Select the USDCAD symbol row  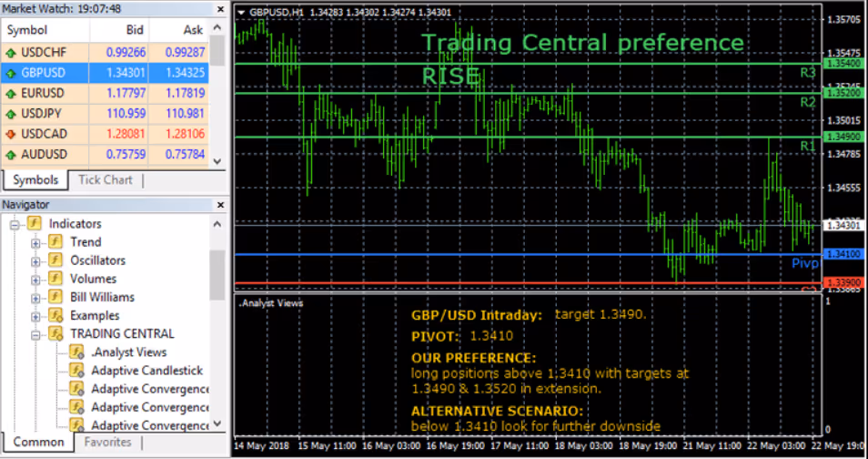[106, 134]
